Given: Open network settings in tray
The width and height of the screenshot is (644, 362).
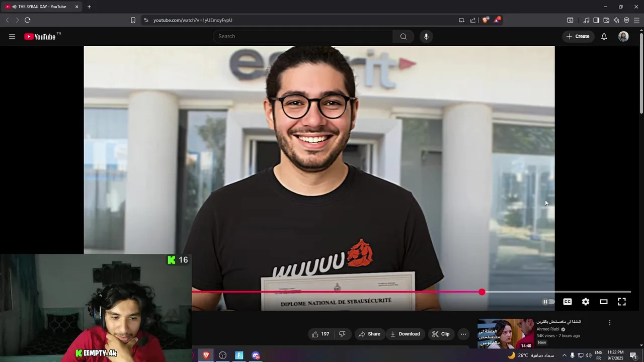Looking at the screenshot, I should pos(580,355).
